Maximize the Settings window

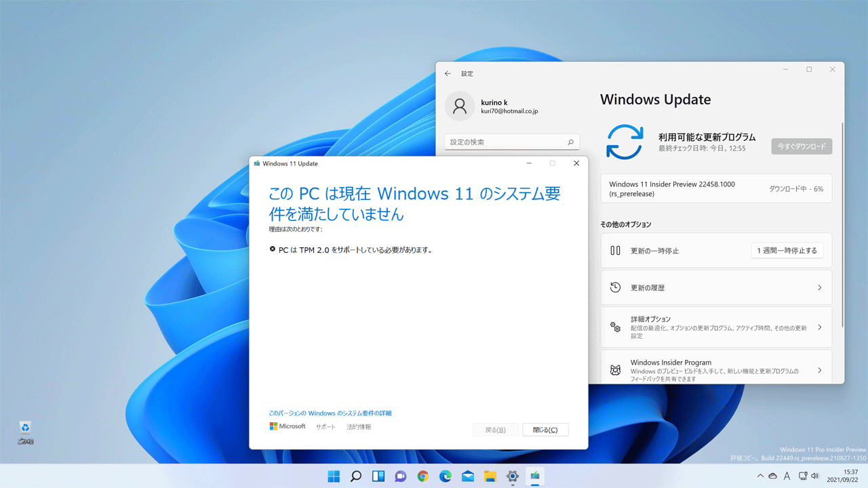point(809,70)
